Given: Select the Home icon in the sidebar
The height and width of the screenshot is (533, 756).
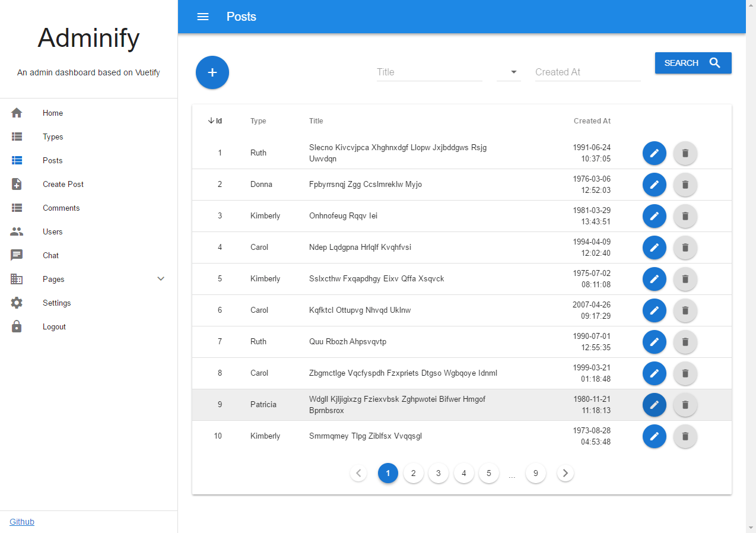Looking at the screenshot, I should click(17, 113).
